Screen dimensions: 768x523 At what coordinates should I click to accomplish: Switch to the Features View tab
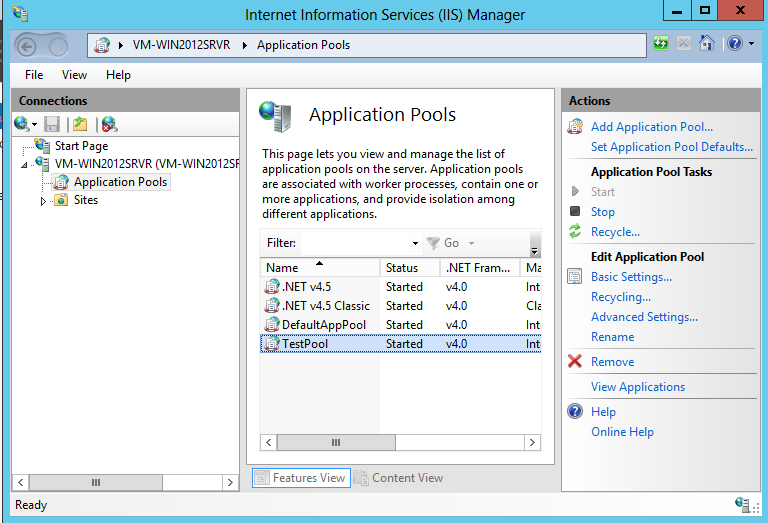[301, 478]
